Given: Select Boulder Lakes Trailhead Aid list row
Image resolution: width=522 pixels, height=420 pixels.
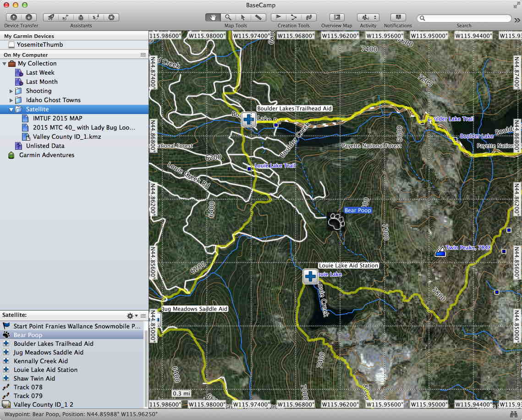Looking at the screenshot, I should tap(72, 344).
